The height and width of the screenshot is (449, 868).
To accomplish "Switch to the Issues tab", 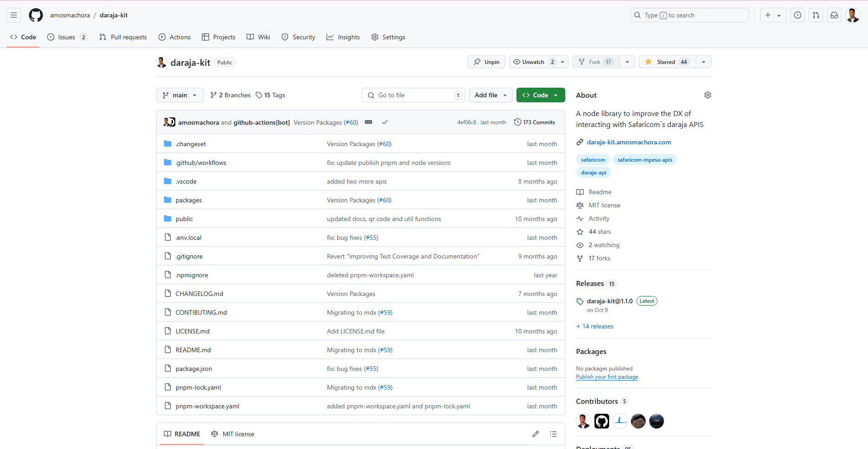I will pos(67,37).
